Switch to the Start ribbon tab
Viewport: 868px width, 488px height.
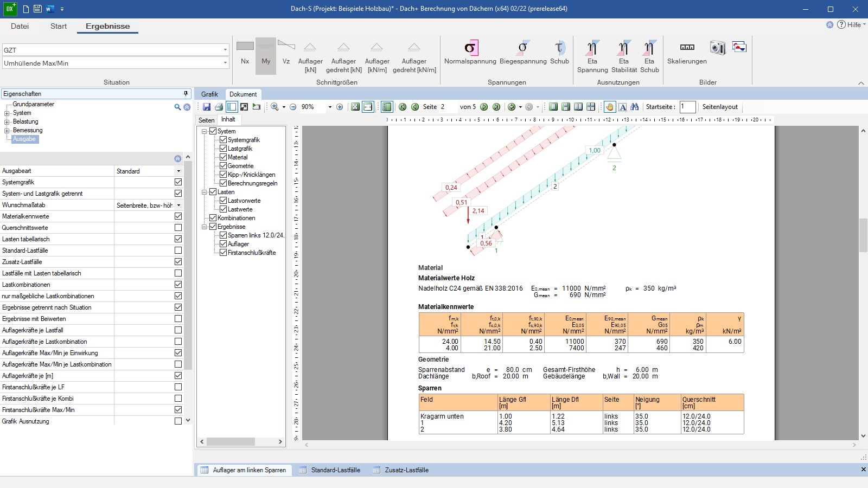[x=59, y=26]
